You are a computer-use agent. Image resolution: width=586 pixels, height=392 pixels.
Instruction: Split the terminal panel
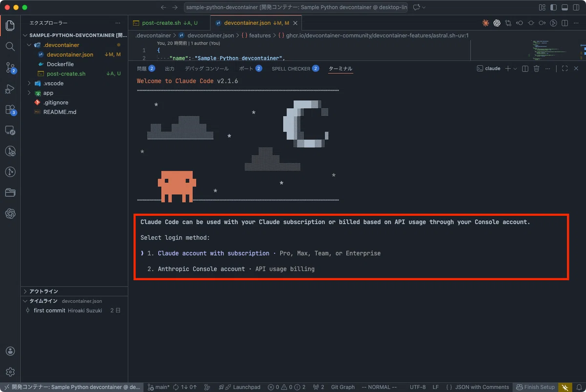[x=525, y=69]
